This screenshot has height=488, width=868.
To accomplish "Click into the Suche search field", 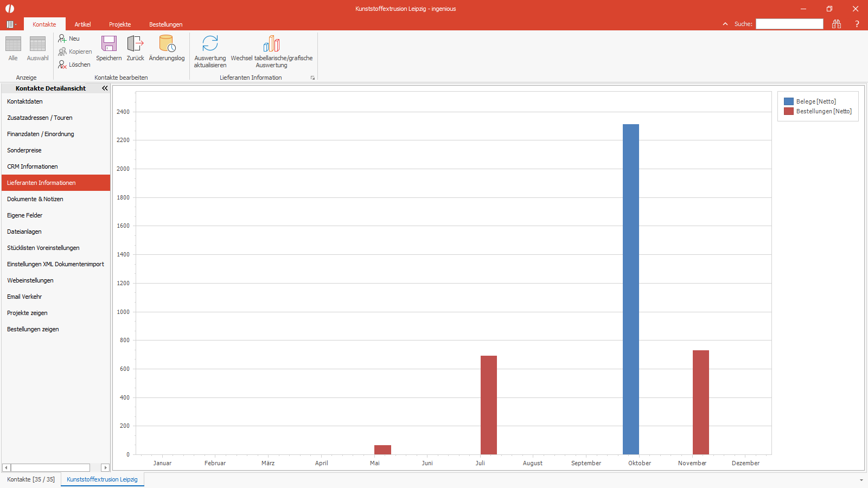I will (x=789, y=24).
